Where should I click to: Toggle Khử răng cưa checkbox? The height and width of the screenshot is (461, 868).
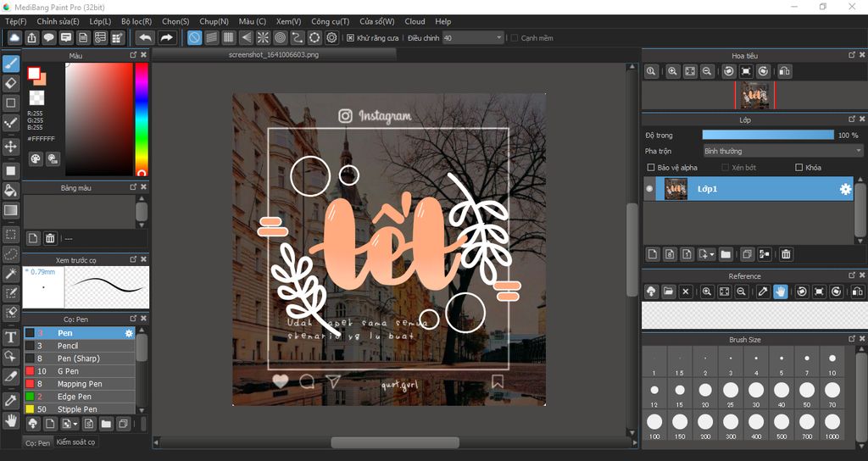[x=350, y=37]
